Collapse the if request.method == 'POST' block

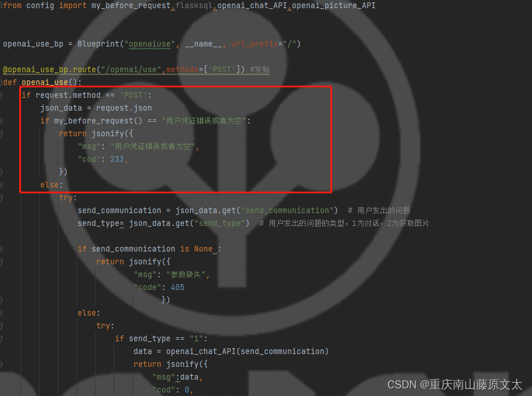[x=1, y=96]
